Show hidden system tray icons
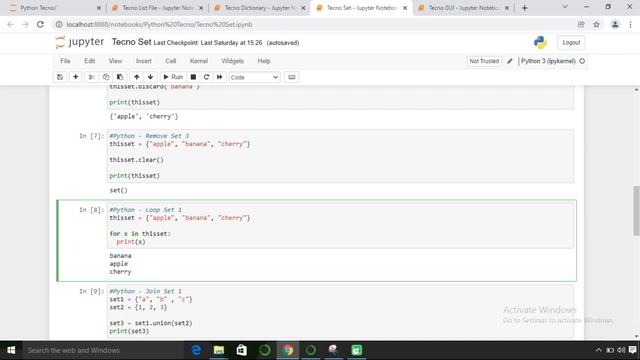Screen dimensions: 640x360 coord(598,350)
